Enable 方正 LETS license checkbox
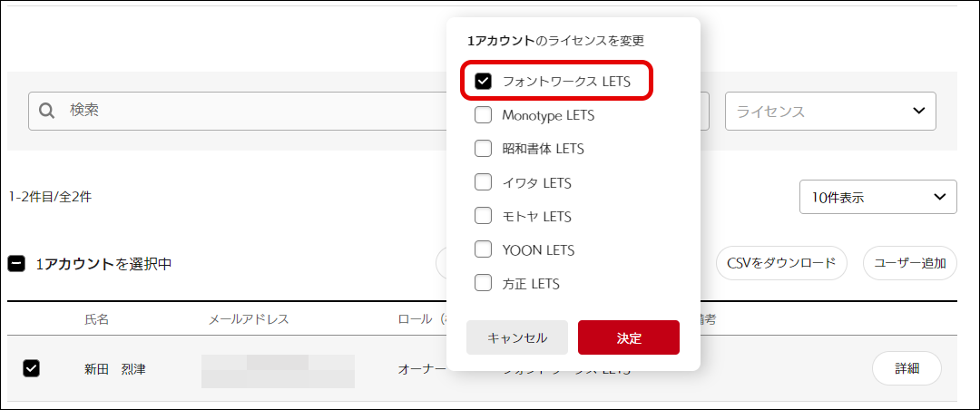This screenshot has width=980, height=410. pyautogui.click(x=484, y=283)
